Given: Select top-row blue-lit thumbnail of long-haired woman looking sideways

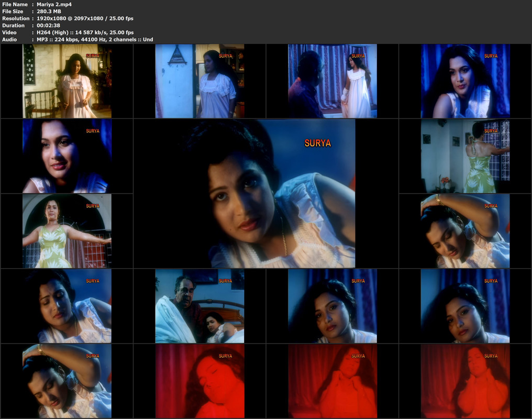Looking at the screenshot, I should pos(465,81).
